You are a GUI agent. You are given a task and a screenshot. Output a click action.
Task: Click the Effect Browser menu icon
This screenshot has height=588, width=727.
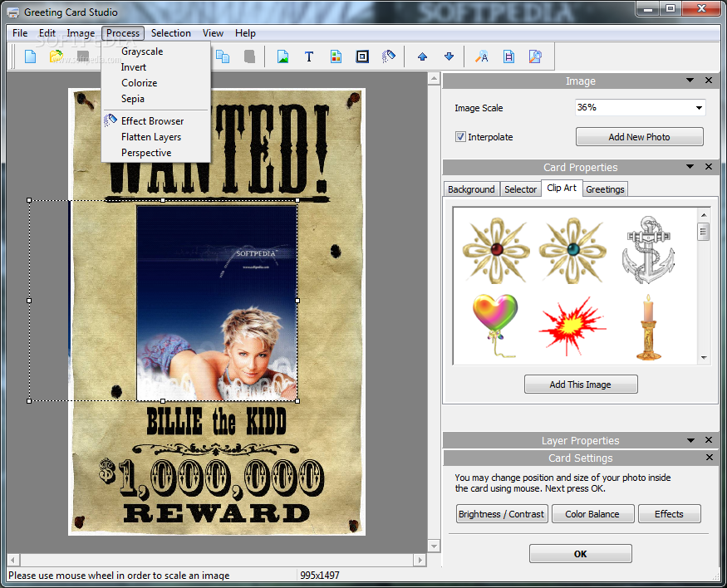tap(111, 120)
